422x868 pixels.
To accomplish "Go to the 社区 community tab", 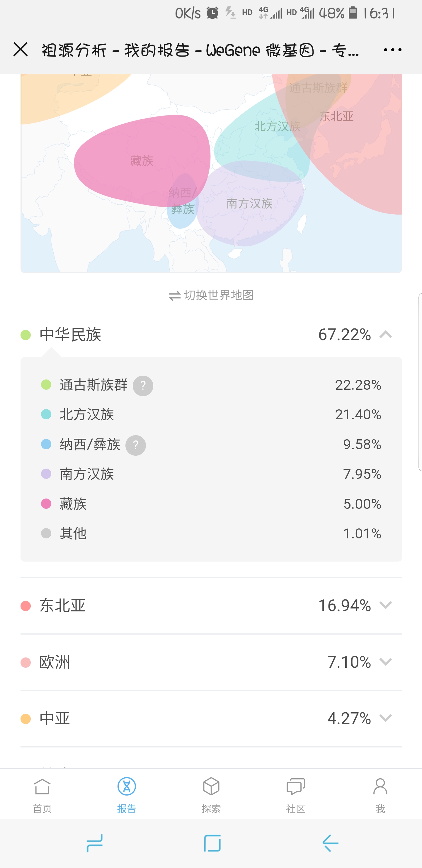I will pos(296,795).
